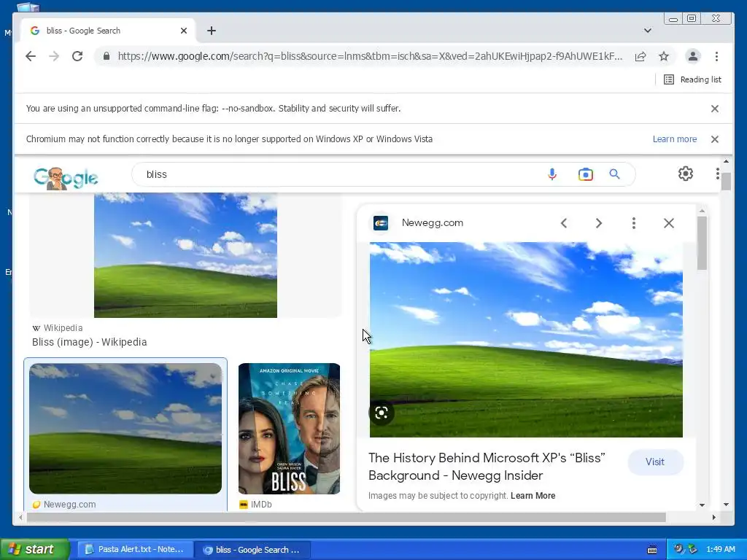This screenshot has height=560, width=747.
Task: Show previous image in preview panel
Action: point(564,223)
